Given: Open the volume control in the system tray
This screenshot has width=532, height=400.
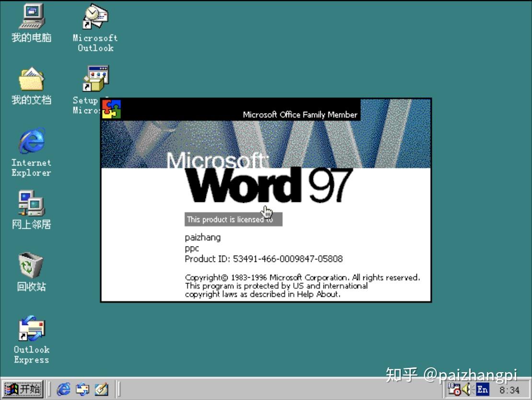Looking at the screenshot, I should 466,389.
